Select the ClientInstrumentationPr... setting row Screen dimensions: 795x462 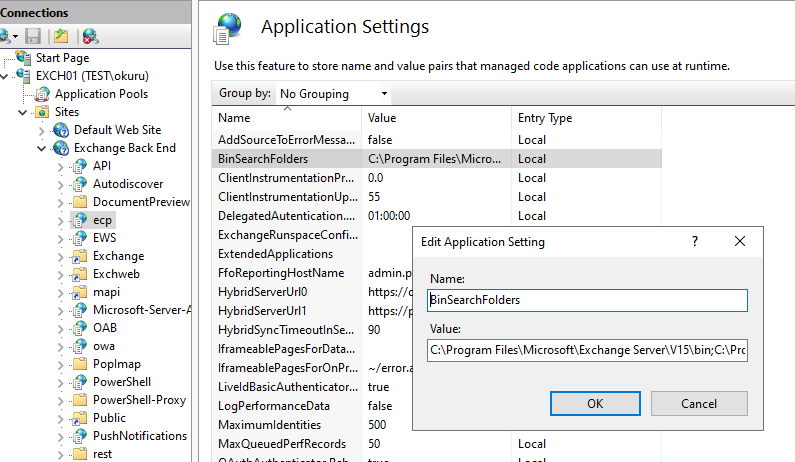tap(437, 178)
